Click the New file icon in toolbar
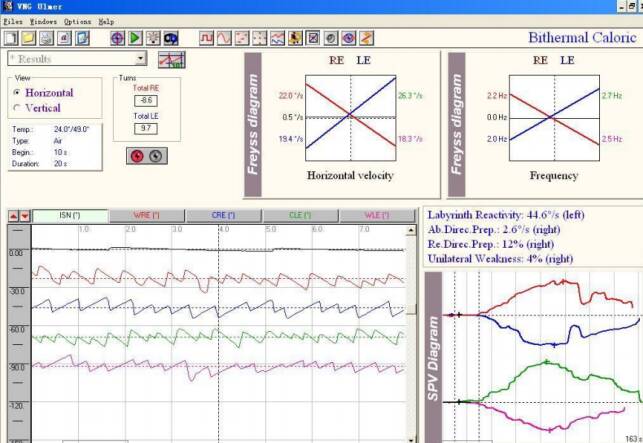 (10, 38)
